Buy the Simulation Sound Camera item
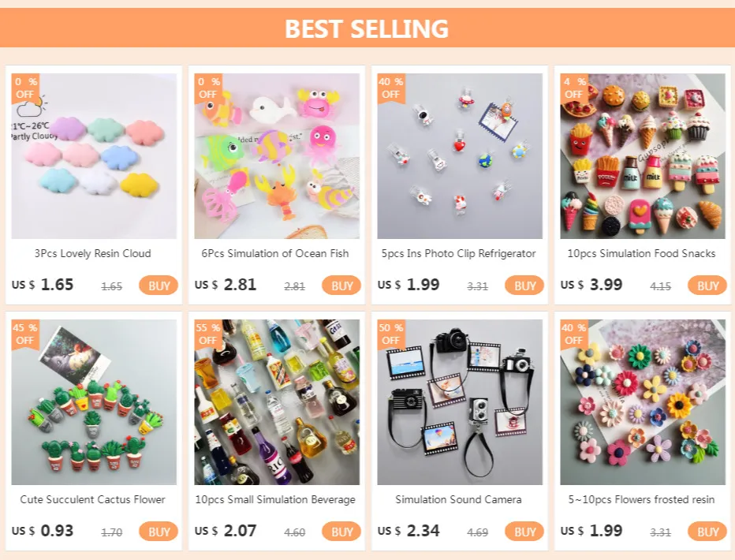 point(524,532)
